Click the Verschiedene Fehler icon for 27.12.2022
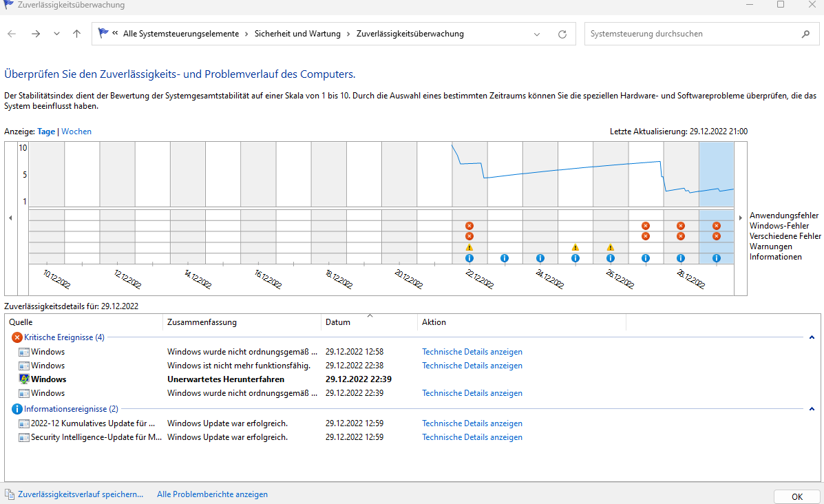824x504 pixels. coord(645,236)
